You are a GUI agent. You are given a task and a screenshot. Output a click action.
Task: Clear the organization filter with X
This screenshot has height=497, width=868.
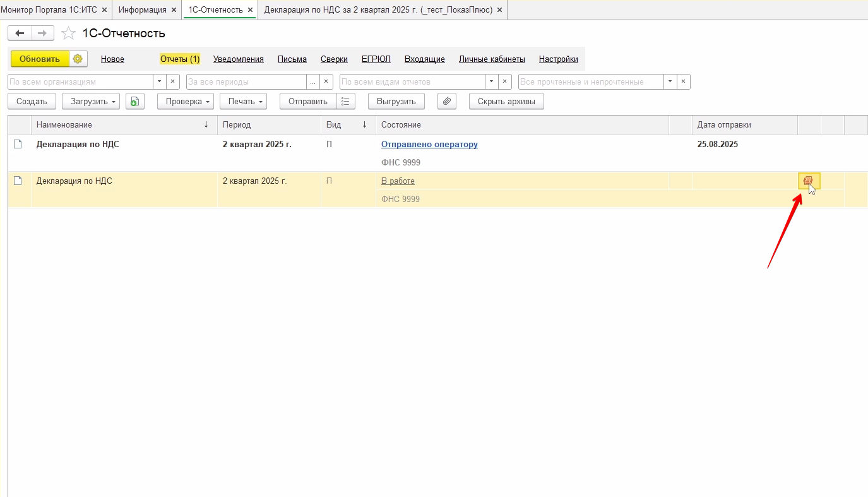coord(173,81)
